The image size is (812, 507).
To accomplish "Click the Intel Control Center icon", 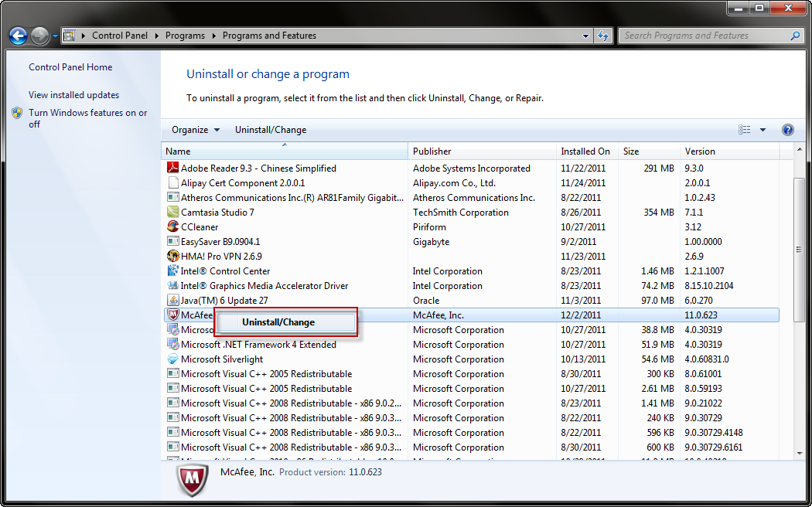I will (x=173, y=271).
